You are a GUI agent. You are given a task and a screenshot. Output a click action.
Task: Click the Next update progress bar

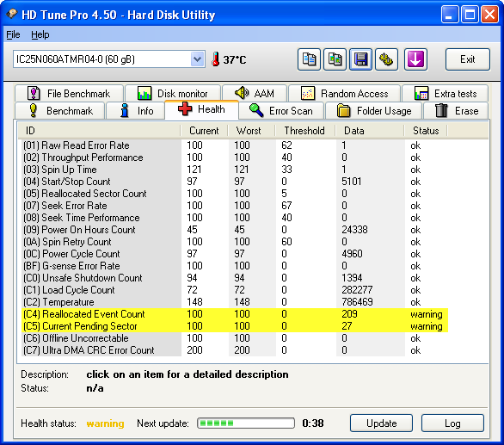tap(246, 423)
